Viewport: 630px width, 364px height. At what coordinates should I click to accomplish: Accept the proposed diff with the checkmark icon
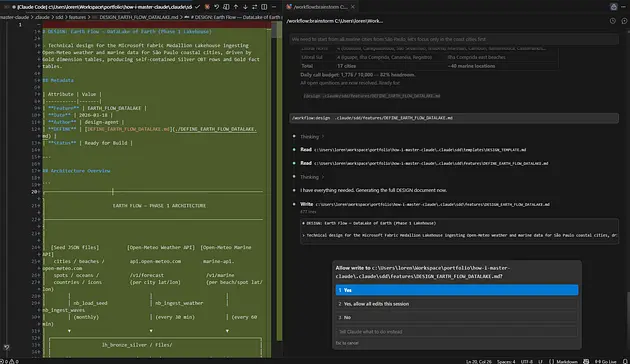tap(197, 7)
